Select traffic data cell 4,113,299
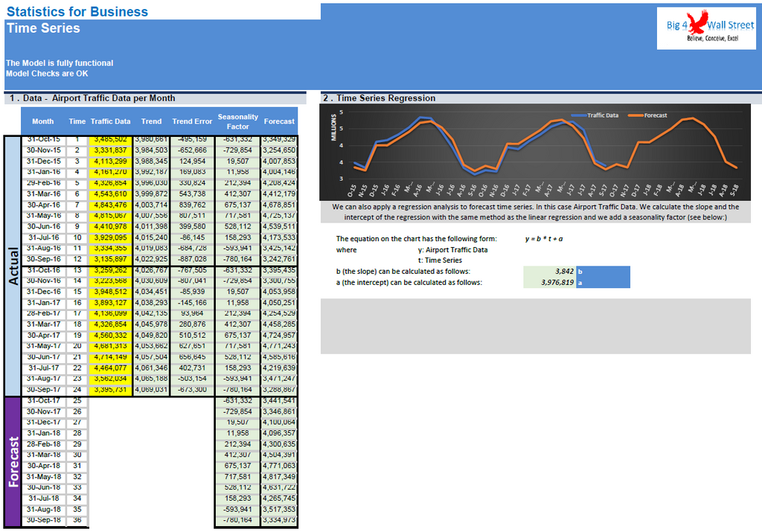 pyautogui.click(x=110, y=161)
